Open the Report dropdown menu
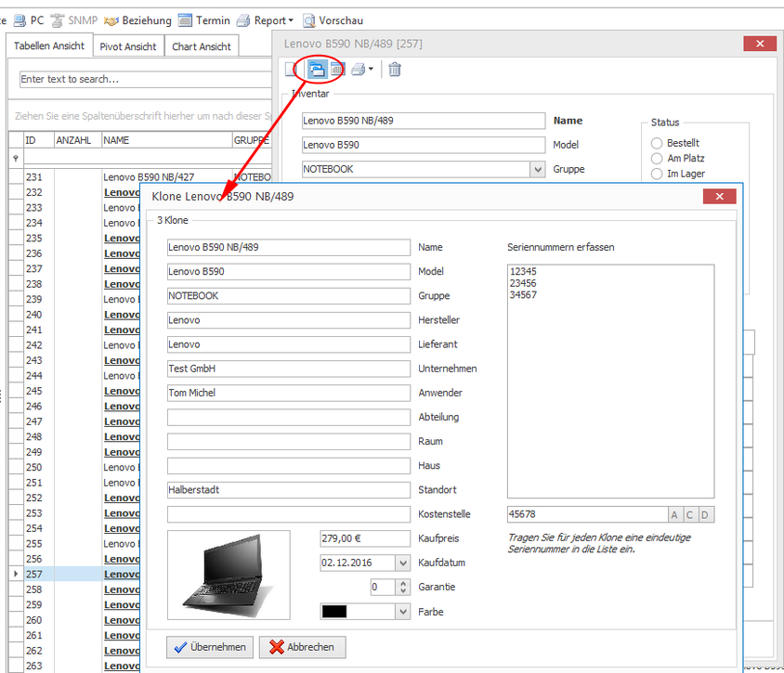The width and height of the screenshot is (784, 673). (265, 20)
